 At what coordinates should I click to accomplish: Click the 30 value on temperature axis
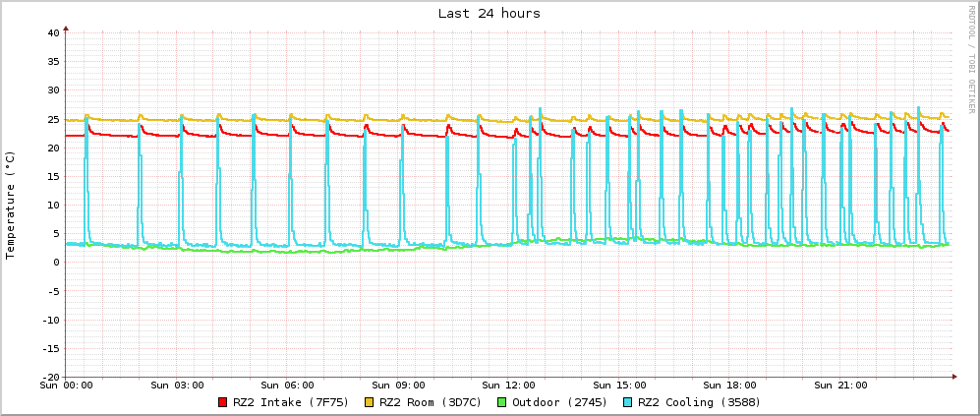(x=52, y=90)
